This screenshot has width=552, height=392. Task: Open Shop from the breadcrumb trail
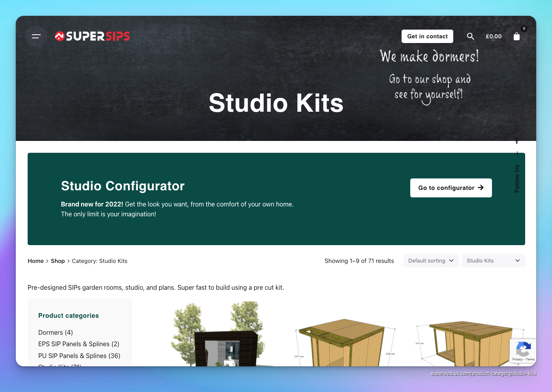58,261
